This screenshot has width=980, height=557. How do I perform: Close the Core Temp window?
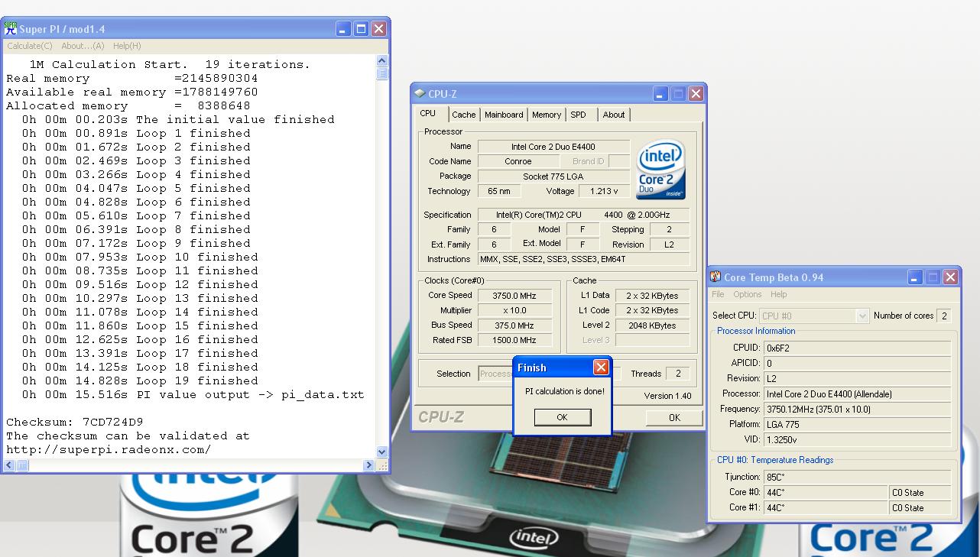(x=950, y=277)
